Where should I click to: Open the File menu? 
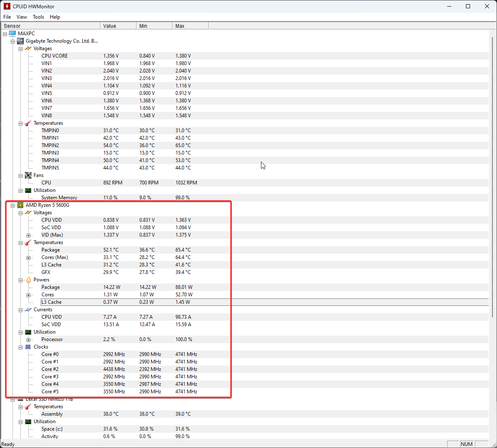coord(7,17)
